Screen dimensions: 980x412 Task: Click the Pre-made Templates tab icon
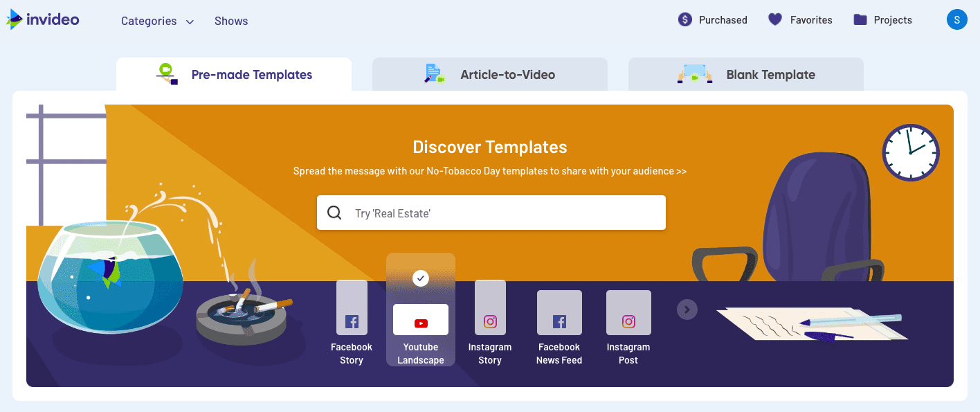[x=167, y=74]
